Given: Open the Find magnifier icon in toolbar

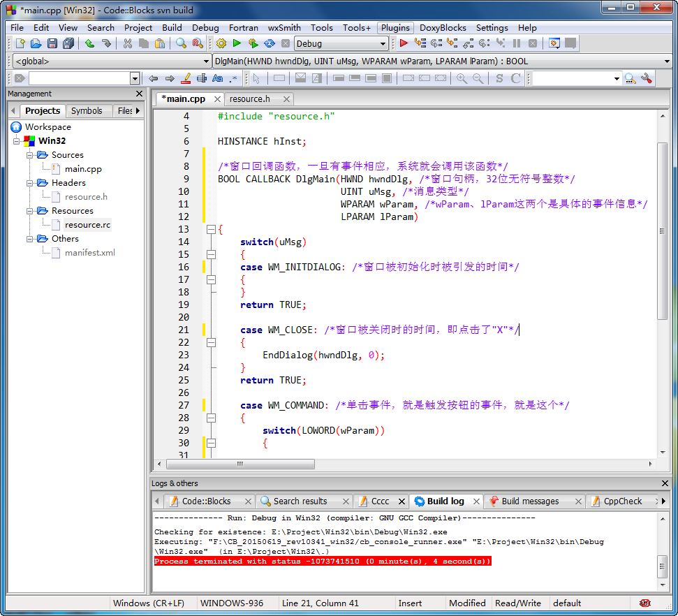Looking at the screenshot, I should click(x=181, y=43).
